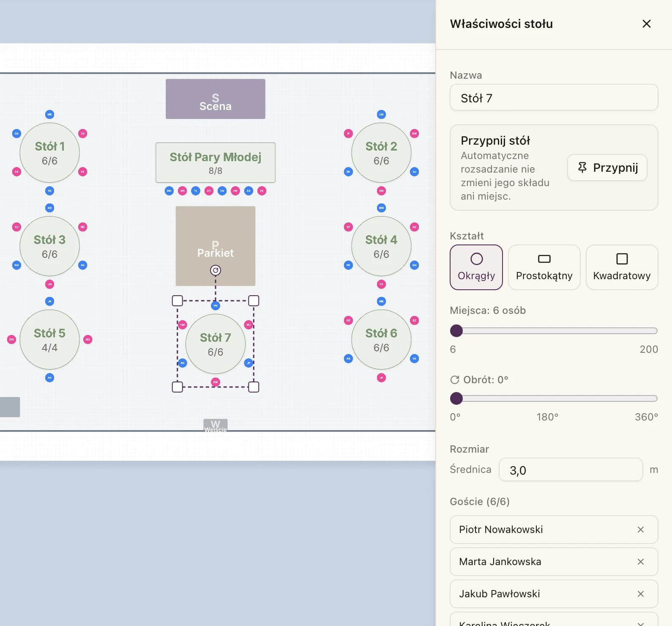Click the rotation handle above Stół 7
The width and height of the screenshot is (672, 626).
[x=216, y=270]
